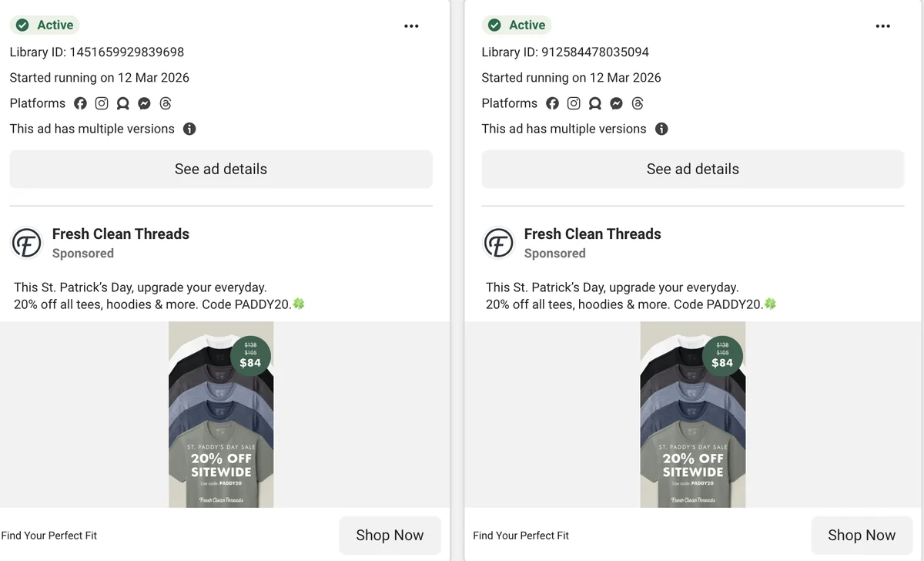The height and width of the screenshot is (561, 924).
Task: Click the Messenger platform icon on the right ad
Action: pos(616,102)
